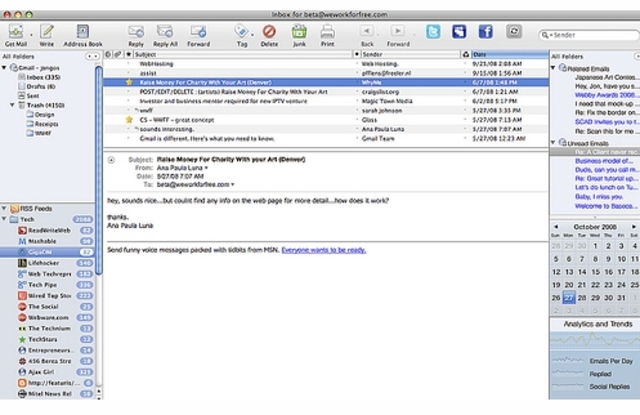Open Let's do lunch unread email
640x415 pixels.
(x=606, y=187)
